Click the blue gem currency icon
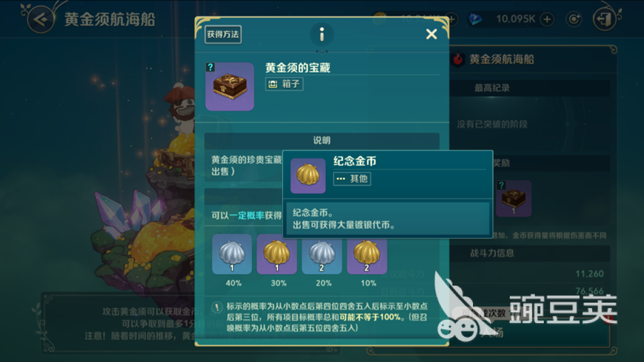644x362 pixels. 475,19
